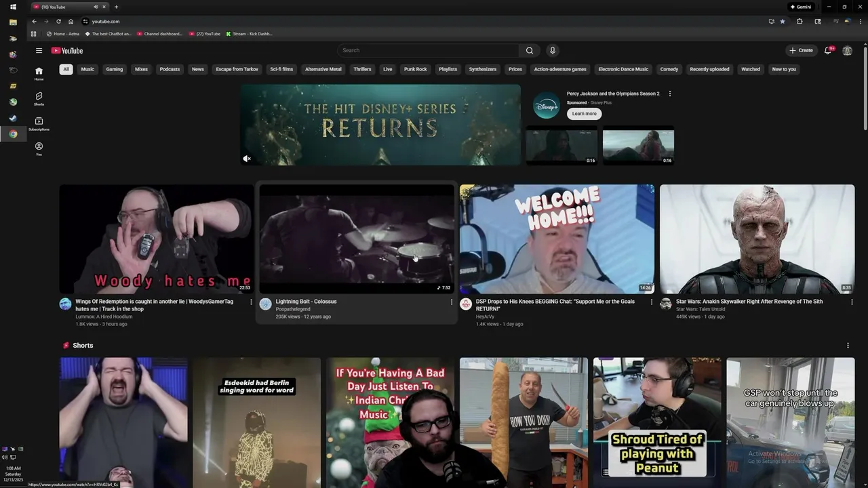
Task: Click the Chrome icon in the taskbar
Action: point(13,134)
